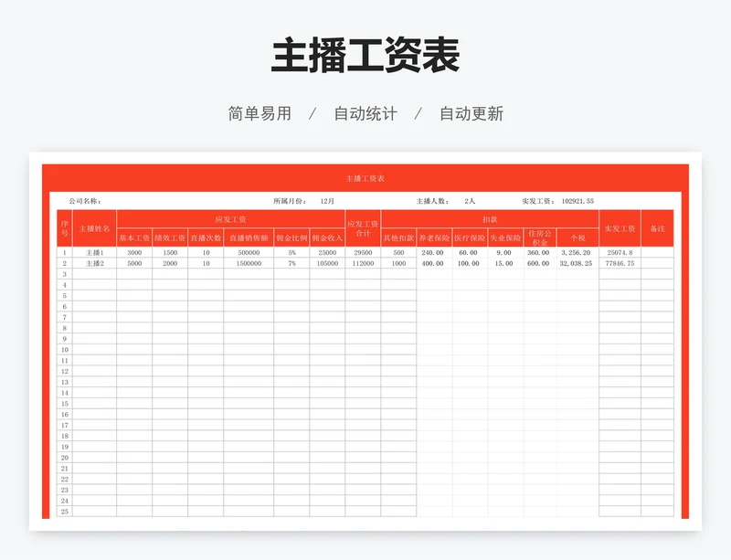Image resolution: width=731 pixels, height=560 pixels.
Task: Click commission rate cell 5%
Action: tap(291, 252)
